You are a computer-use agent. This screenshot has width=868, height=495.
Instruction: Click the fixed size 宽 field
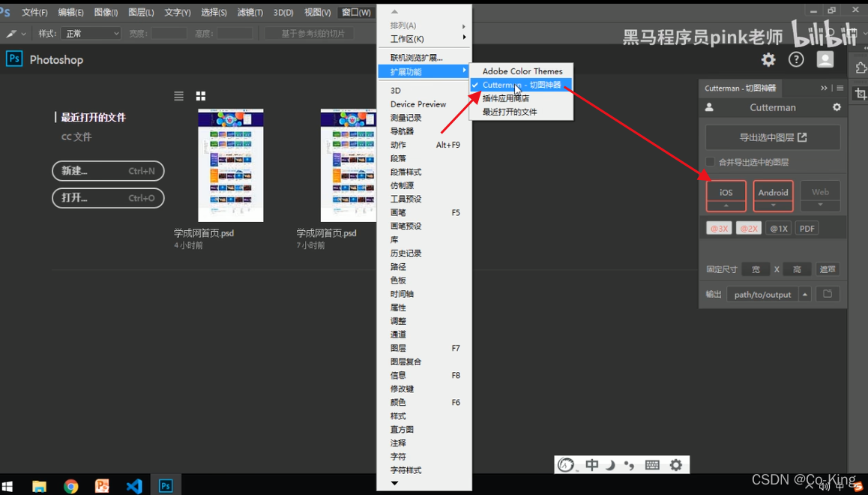[x=756, y=269]
